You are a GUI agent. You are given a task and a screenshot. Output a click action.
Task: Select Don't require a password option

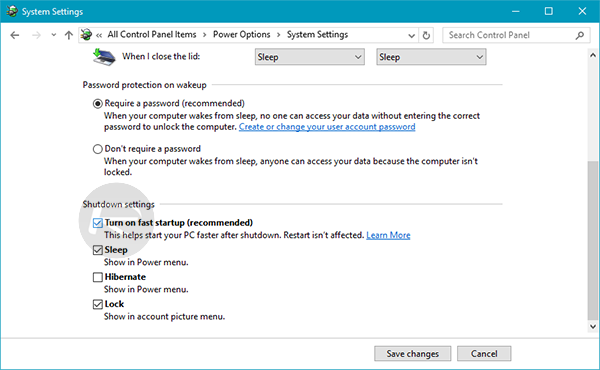[x=98, y=149]
